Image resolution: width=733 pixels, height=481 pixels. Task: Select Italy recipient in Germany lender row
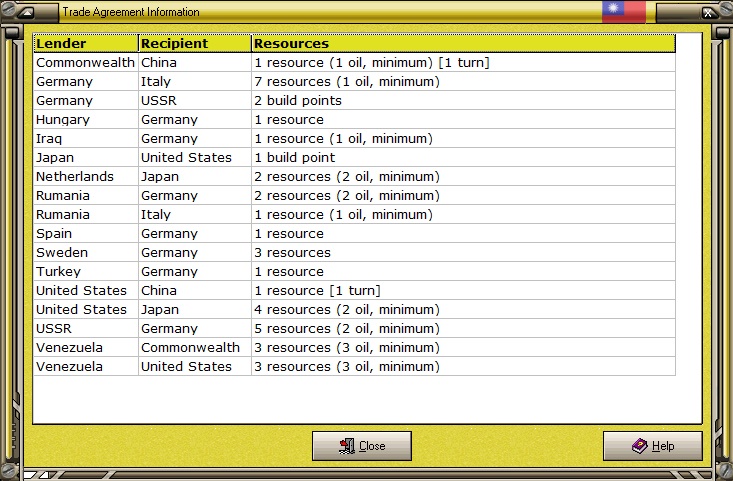point(195,81)
